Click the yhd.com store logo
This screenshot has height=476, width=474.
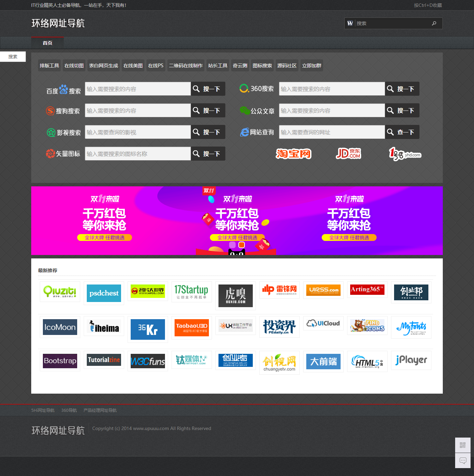(405, 154)
